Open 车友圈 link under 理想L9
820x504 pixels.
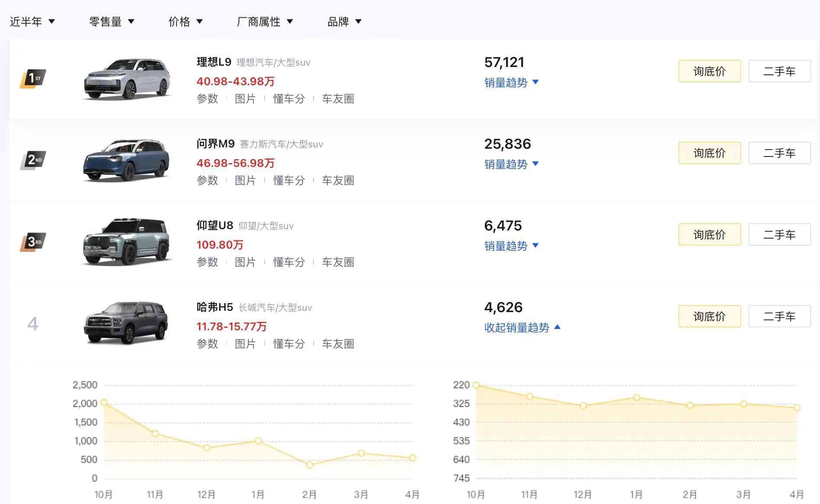[338, 99]
